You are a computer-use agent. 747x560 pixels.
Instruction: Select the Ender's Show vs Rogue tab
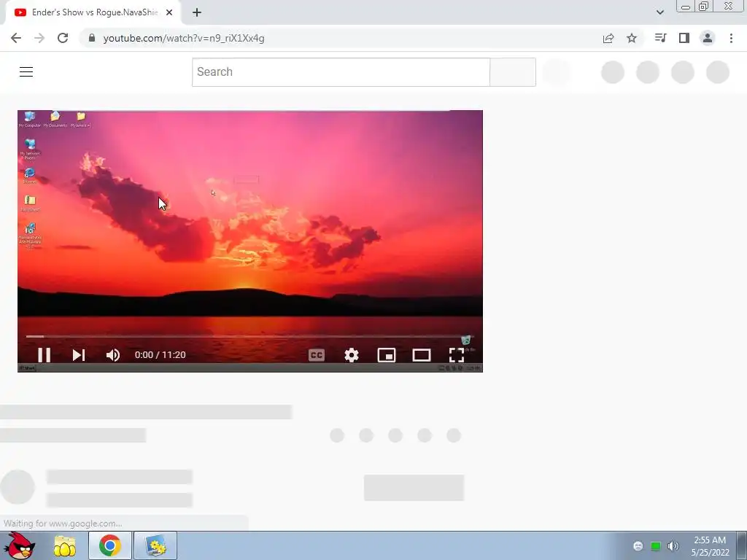(x=93, y=12)
